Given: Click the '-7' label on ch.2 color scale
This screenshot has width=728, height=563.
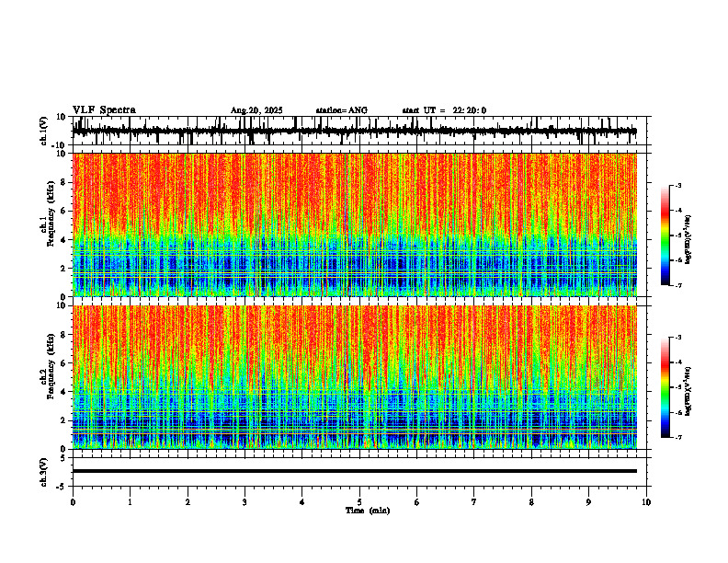Looking at the screenshot, I should click(x=677, y=437).
